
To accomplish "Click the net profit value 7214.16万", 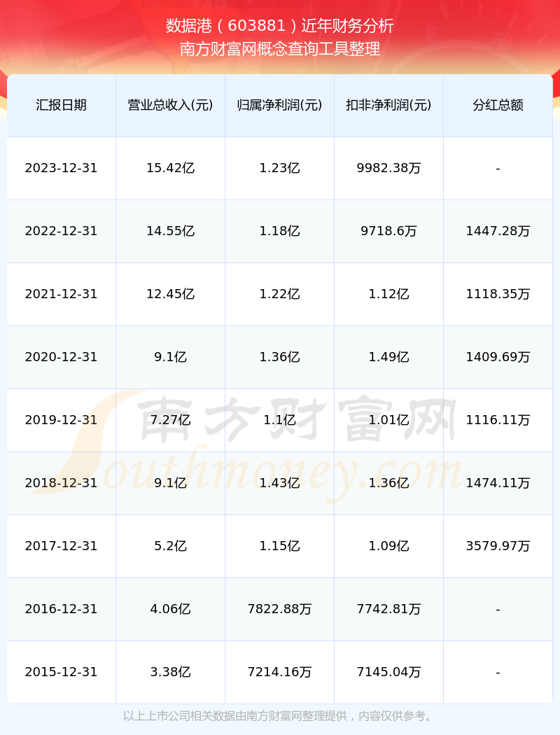I will (x=280, y=672).
